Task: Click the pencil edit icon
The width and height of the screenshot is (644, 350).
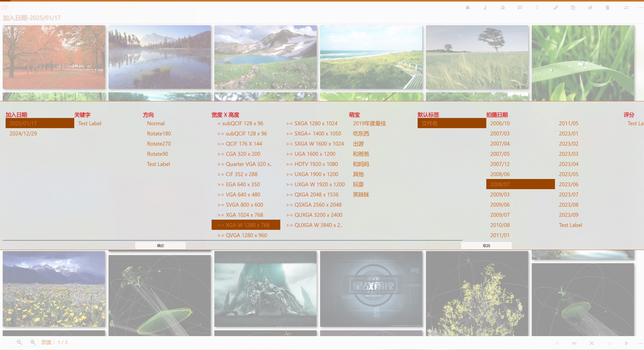Action: [556, 8]
